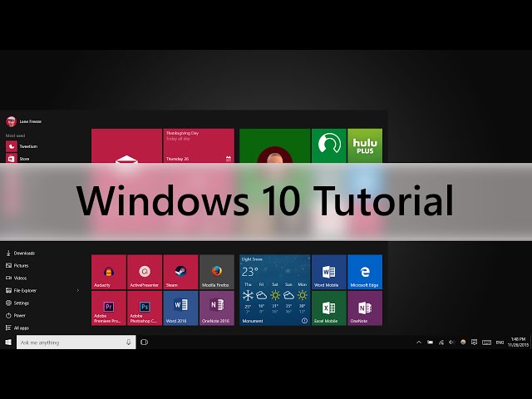Open the Steam tile
Image resolution: width=532 pixels, height=399 pixels.
coord(180,272)
